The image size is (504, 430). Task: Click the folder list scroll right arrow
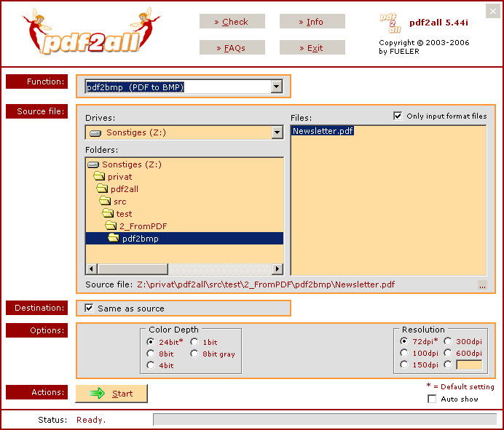pos(277,268)
